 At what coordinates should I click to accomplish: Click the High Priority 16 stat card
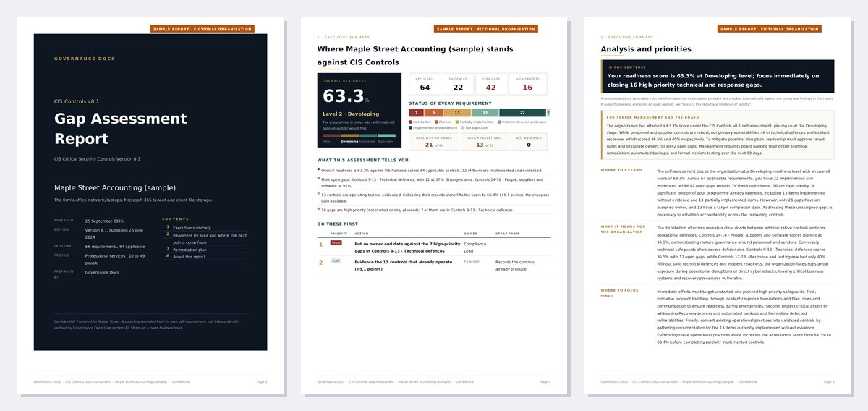point(527,84)
